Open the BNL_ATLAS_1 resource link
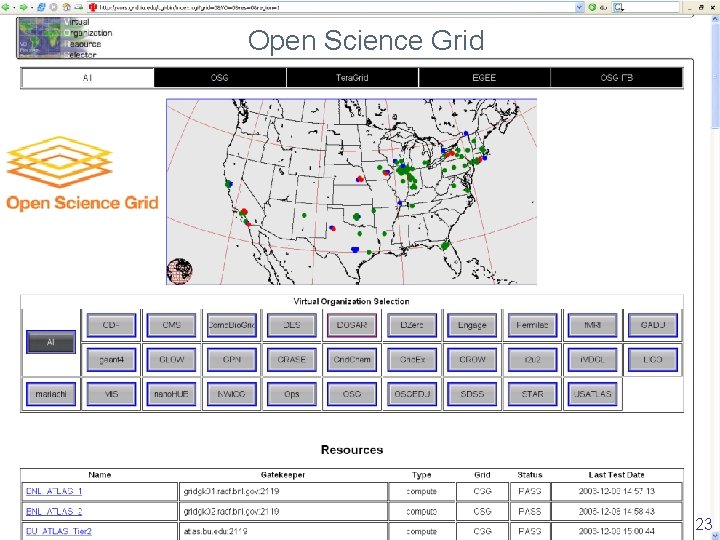720x540 pixels. [54, 491]
